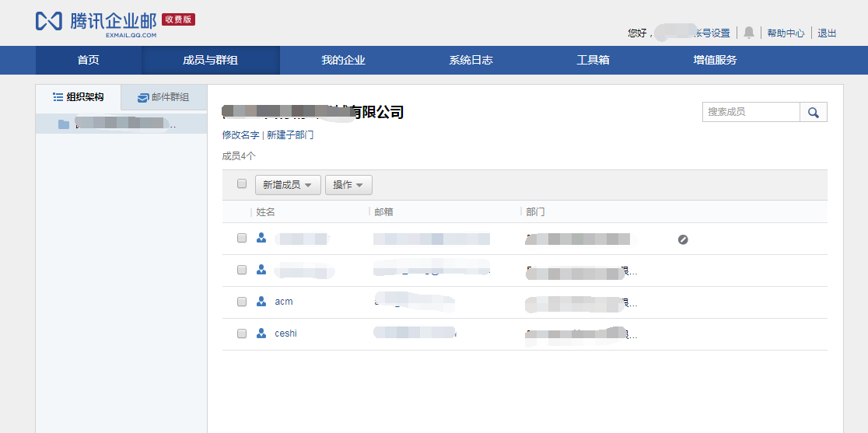Expand the 操作 dropdown menu
868x433 pixels.
(x=348, y=185)
